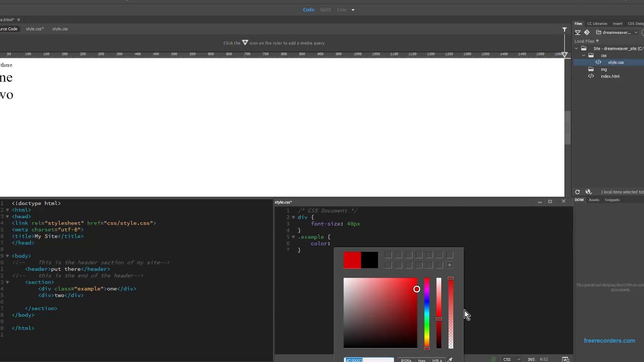Click the Local Files sort arrow header
The image size is (644, 362).
pos(597,41)
